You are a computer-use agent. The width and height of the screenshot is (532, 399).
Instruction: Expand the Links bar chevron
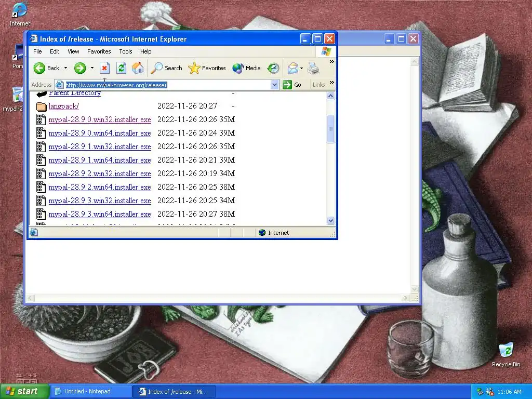(332, 83)
